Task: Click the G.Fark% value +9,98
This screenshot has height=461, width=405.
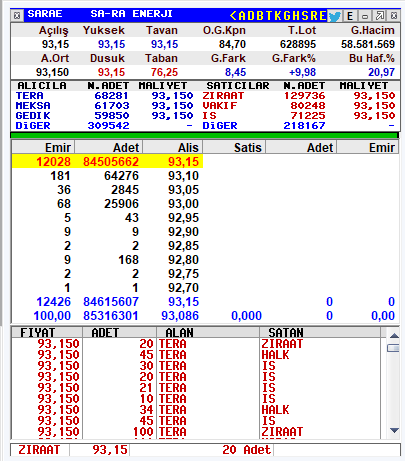Action: point(302,72)
